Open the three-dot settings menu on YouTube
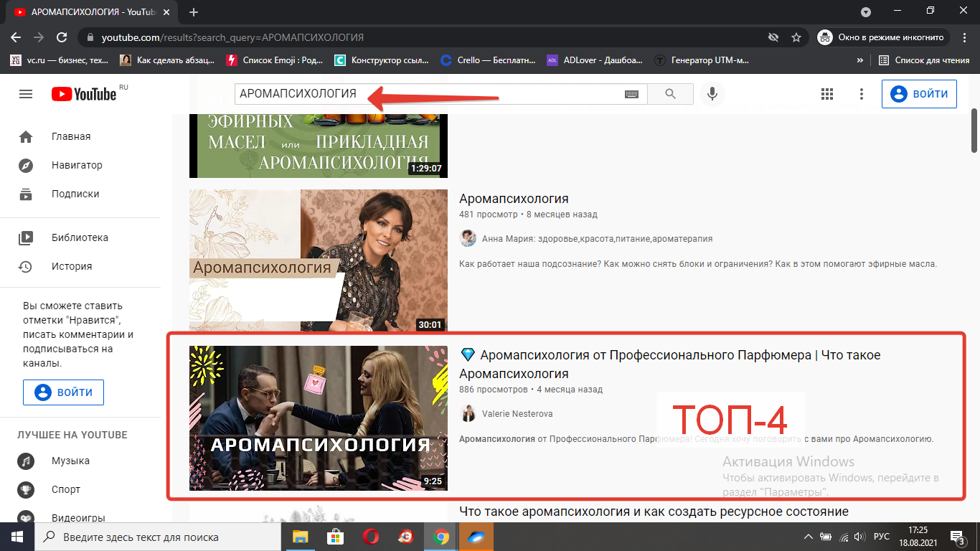 [862, 94]
